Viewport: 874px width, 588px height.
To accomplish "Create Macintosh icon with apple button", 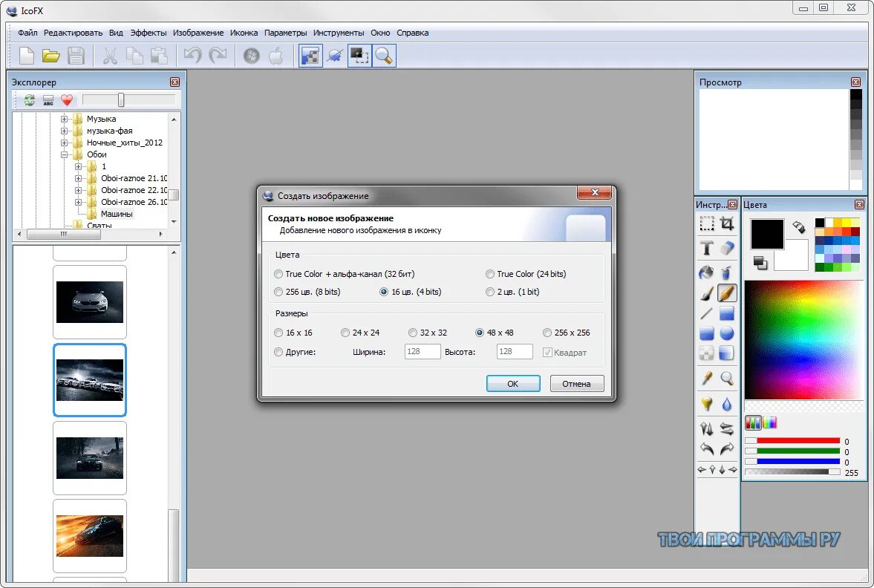I will pos(276,56).
